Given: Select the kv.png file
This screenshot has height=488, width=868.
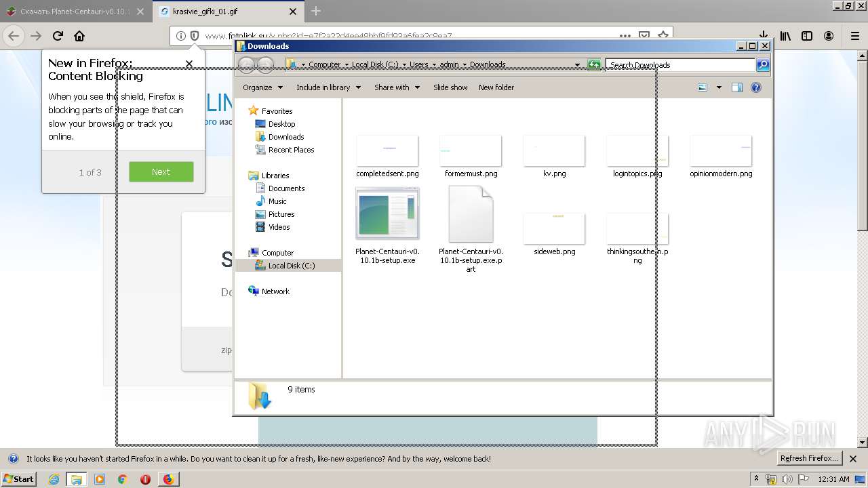Looking at the screenshot, I should pos(554,157).
